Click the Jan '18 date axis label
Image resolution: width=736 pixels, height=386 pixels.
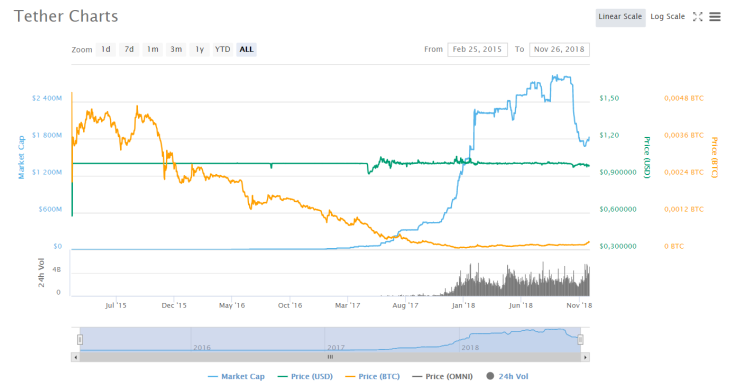(463, 305)
